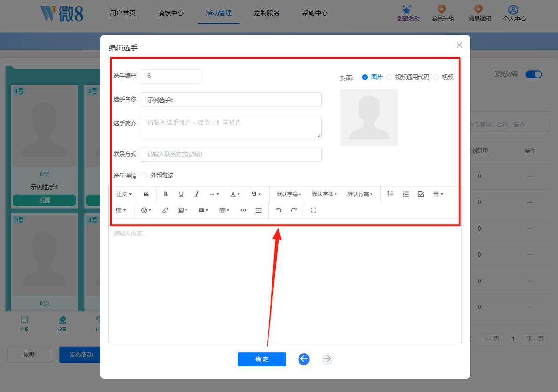Viewport: 558px width, 392px height.
Task: Select the 视频 cover option
Action: (x=443, y=77)
